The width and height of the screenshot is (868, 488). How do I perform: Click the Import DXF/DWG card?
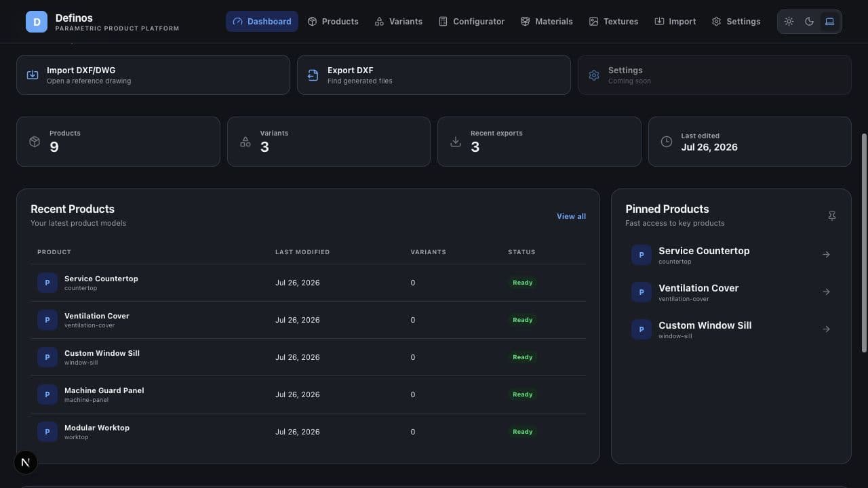pos(153,75)
